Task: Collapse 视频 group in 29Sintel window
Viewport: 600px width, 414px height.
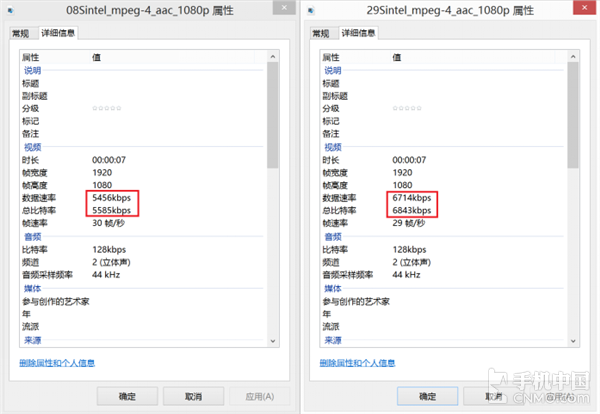Action: point(333,147)
